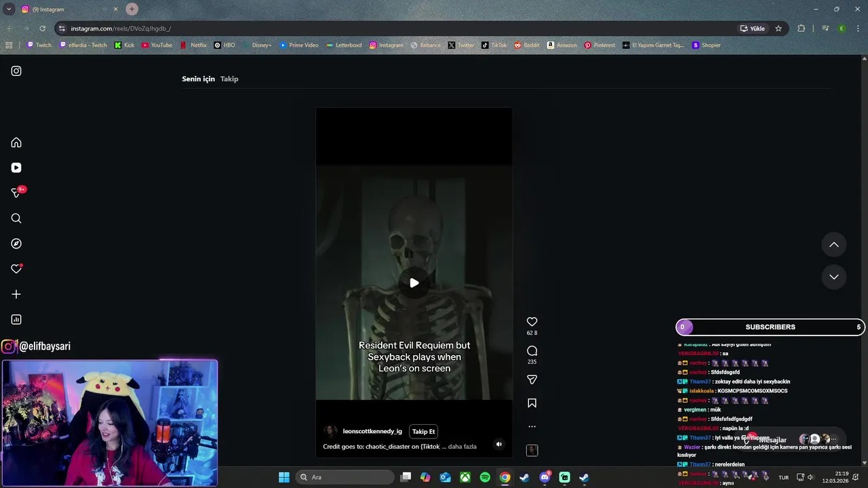Open Pinterest bookmark
This screenshot has height=488, width=868.
(599, 45)
